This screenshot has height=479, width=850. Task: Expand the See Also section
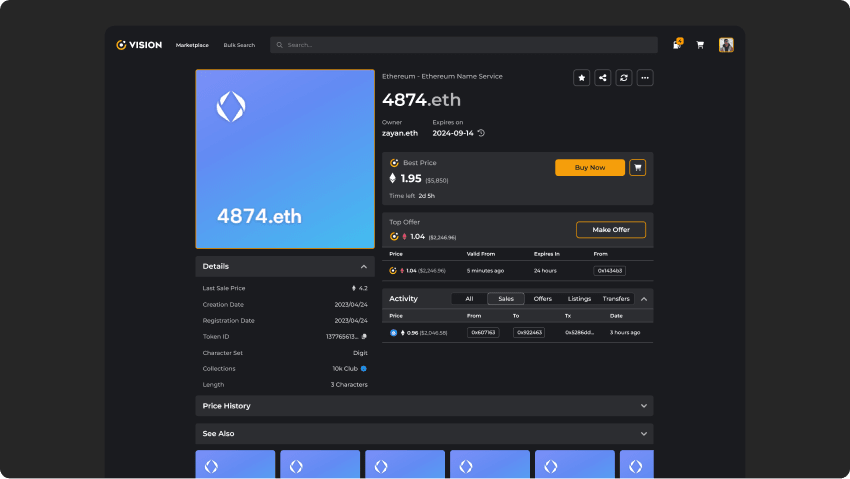click(424, 433)
